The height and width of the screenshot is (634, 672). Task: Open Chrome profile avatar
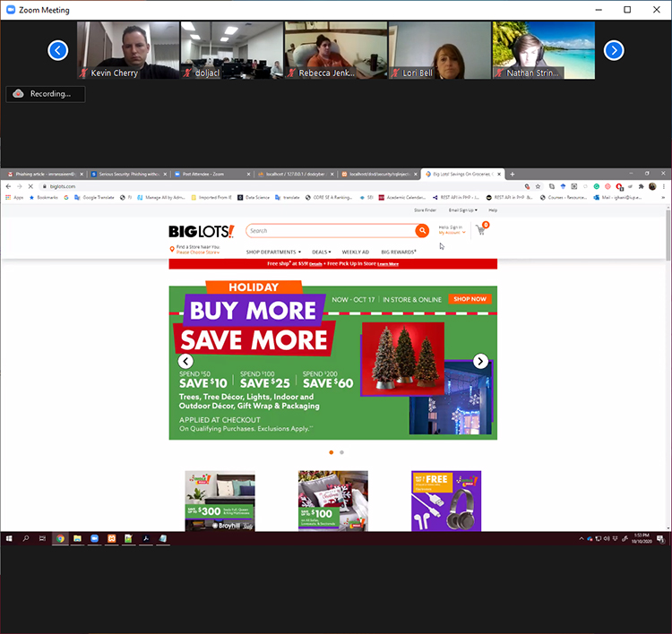(652, 186)
